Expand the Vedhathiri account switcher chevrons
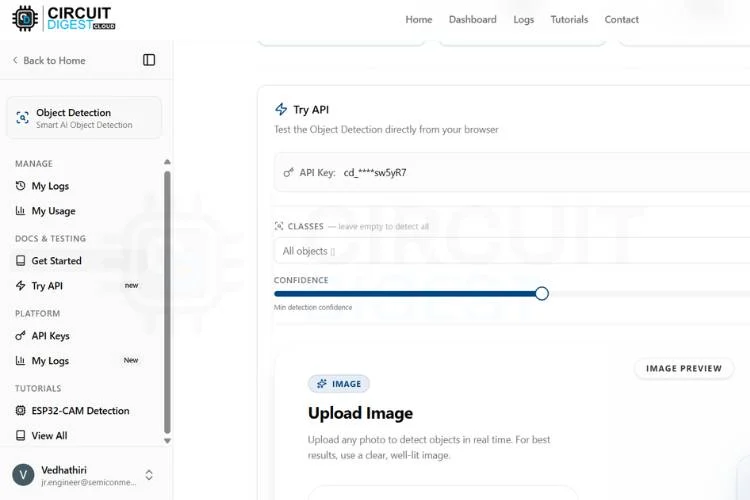The height and width of the screenshot is (500, 750). point(149,475)
